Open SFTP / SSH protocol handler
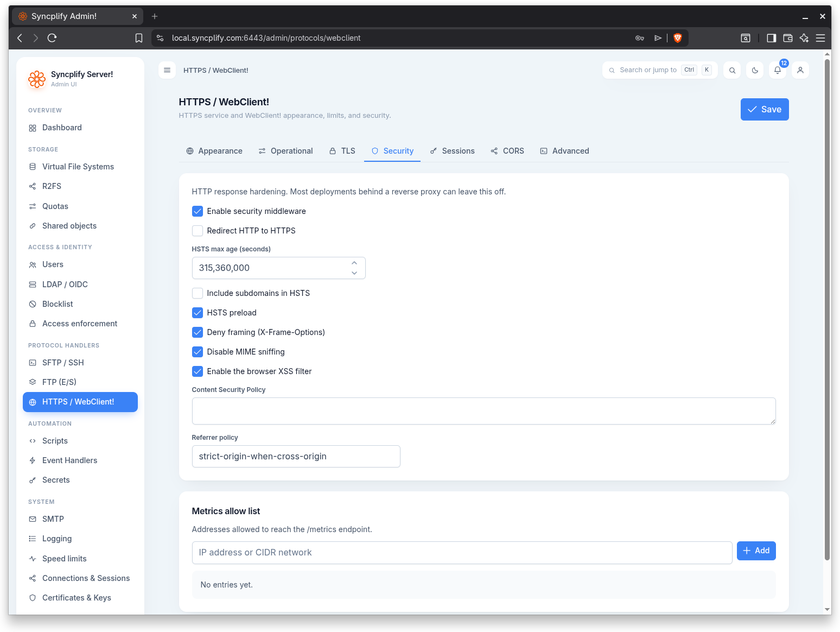Image resolution: width=840 pixels, height=632 pixels. pyautogui.click(x=80, y=363)
